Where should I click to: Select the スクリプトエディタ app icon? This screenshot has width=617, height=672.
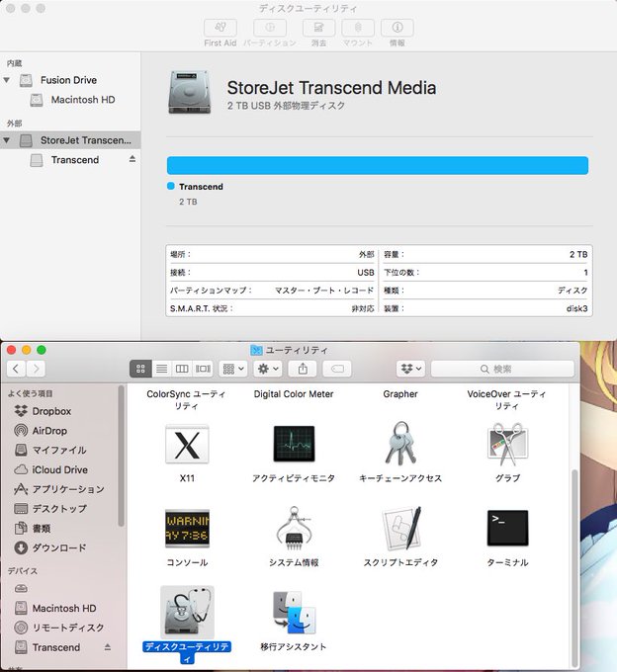400,529
